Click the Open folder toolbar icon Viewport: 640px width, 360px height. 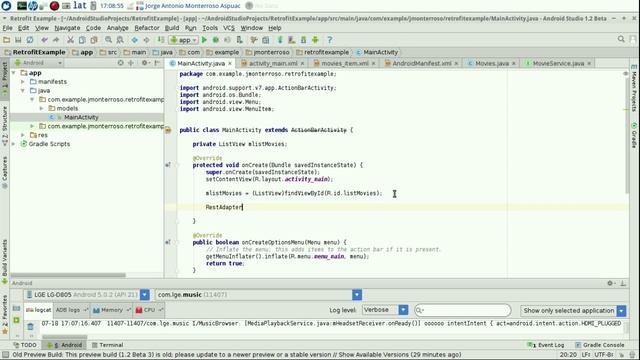click(x=7, y=40)
